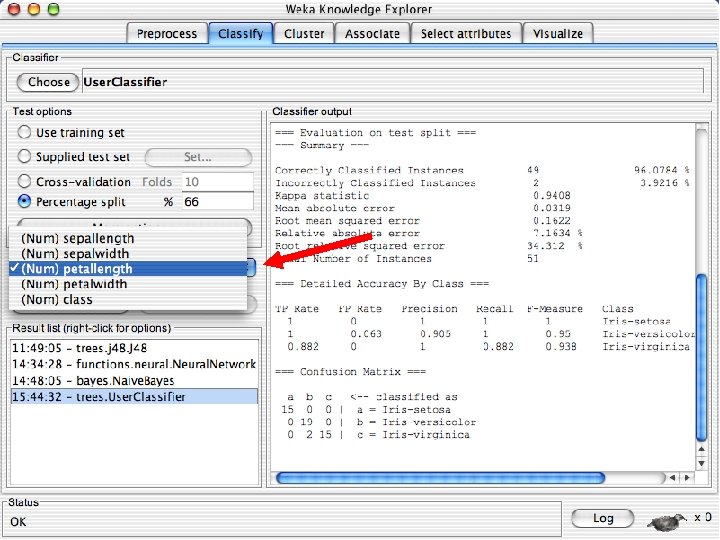Click the scroll-up arrow of classifier output
This screenshot has height=540, width=720.
(702, 450)
